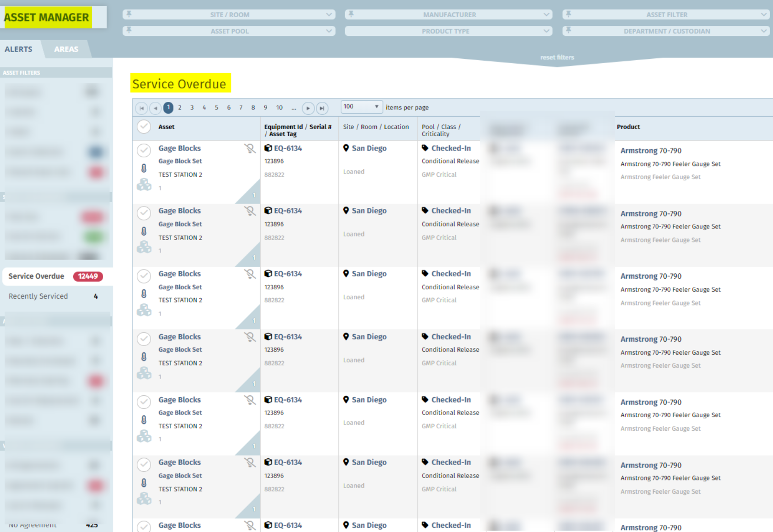Image resolution: width=773 pixels, height=532 pixels.
Task: Go to previous page of results
Action: pos(155,108)
